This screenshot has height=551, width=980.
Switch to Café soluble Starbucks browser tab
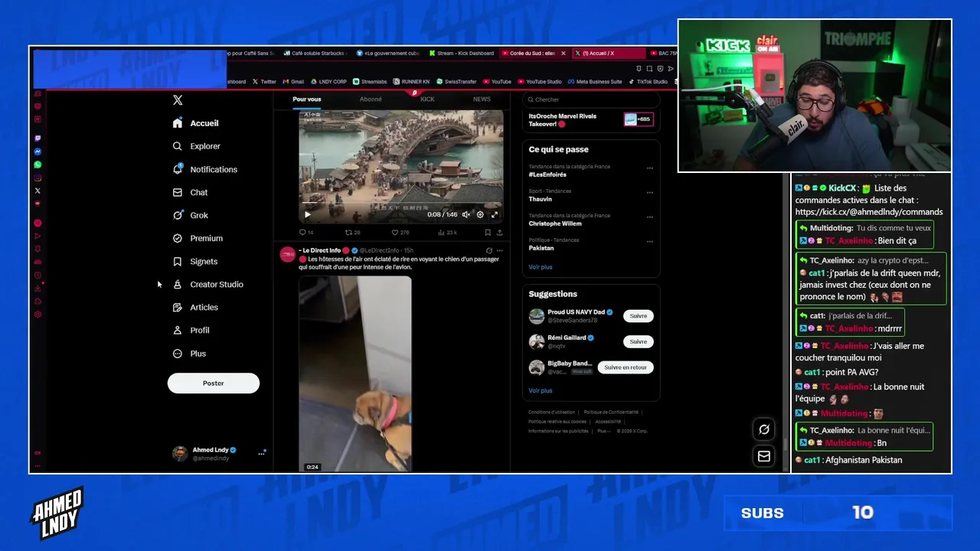315,54
